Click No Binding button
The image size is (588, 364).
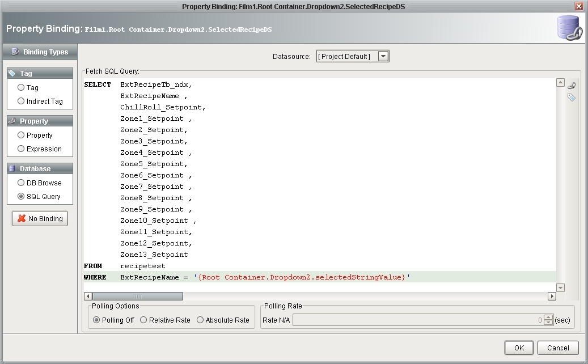pyautogui.click(x=40, y=218)
